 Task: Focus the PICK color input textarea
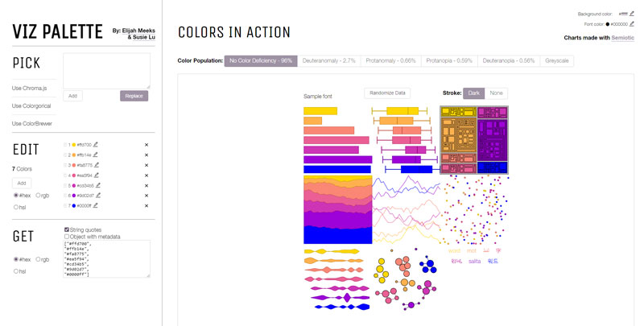point(107,71)
